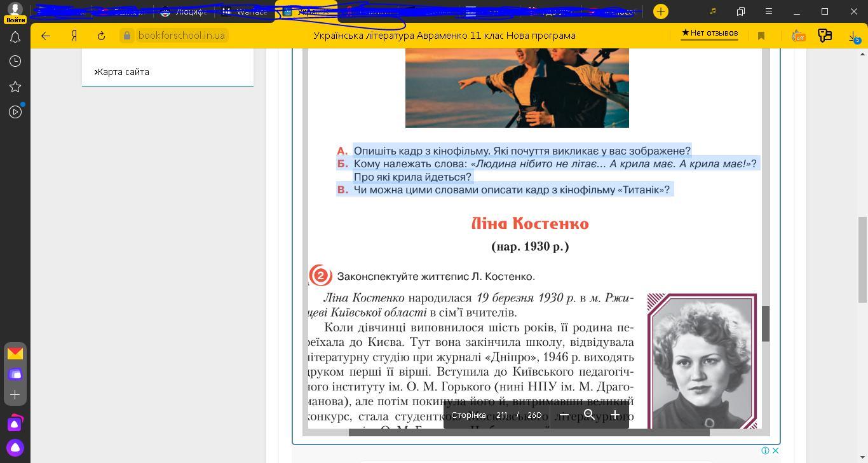Viewport: 868px width, 463px height.
Task: Click the music note icon in title bar
Action: 713,11
